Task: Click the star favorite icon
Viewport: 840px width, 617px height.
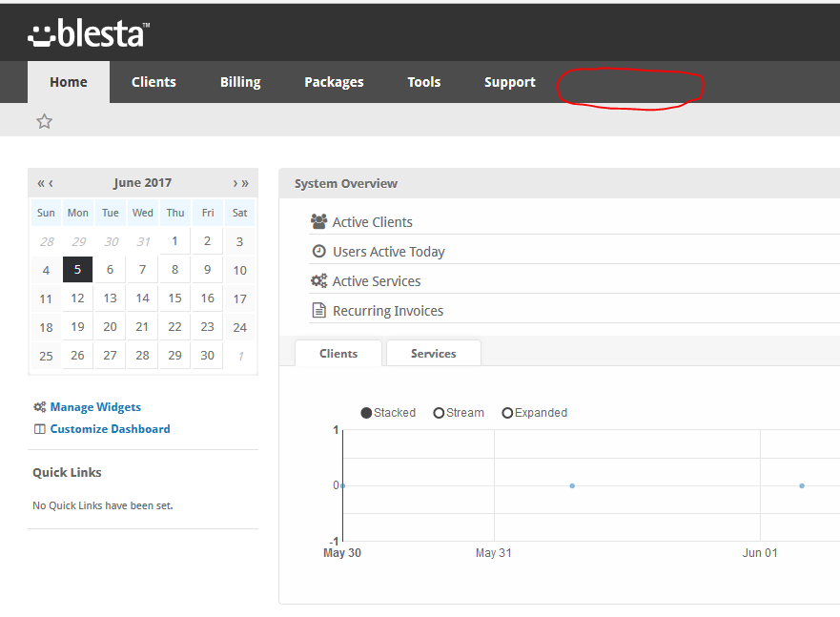Action: (44, 121)
